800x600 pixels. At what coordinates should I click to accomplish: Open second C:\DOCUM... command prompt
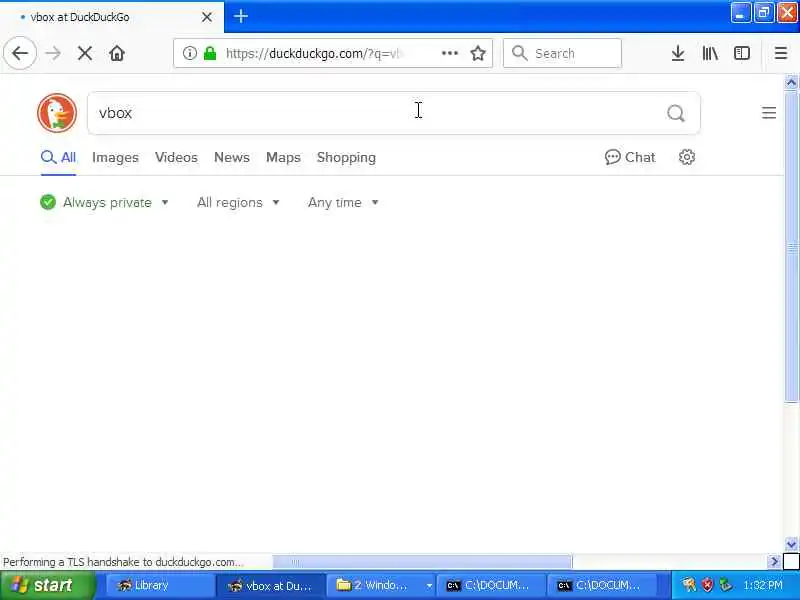(601, 585)
